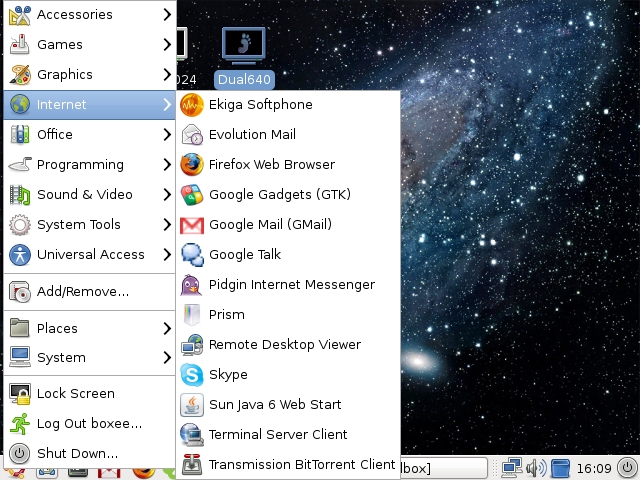Click the Graphics palette icon
The height and width of the screenshot is (480, 640).
[x=20, y=74]
